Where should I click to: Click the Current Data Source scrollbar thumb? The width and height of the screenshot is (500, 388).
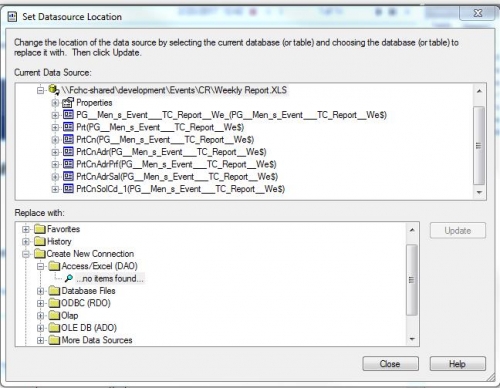pyautogui.click(x=479, y=145)
